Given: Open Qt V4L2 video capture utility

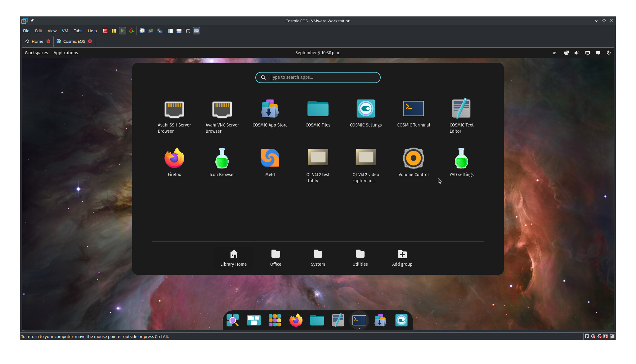Looking at the screenshot, I should 366,166.
